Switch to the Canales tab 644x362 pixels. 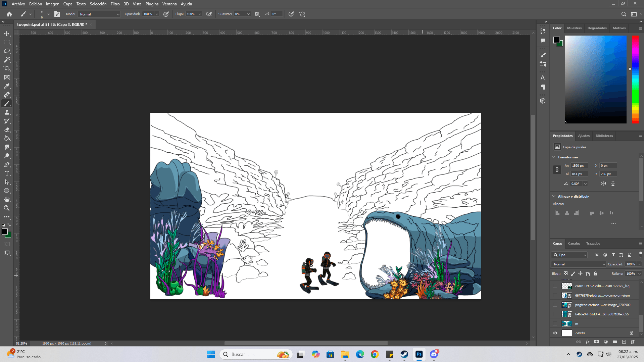(x=574, y=244)
